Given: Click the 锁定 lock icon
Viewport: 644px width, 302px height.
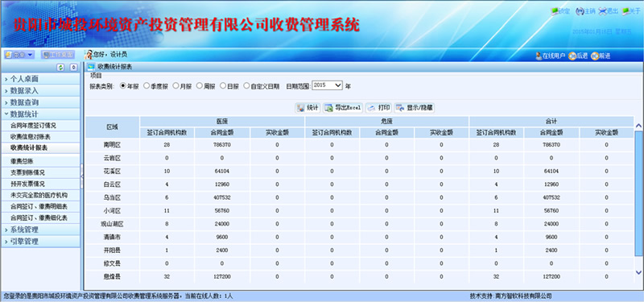Looking at the screenshot, I should (555, 11).
